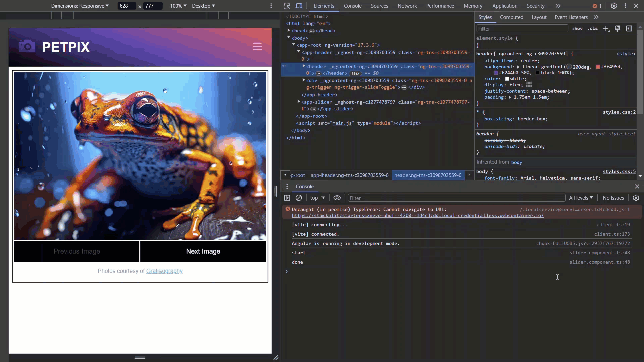Expand the head element node

coord(289,31)
